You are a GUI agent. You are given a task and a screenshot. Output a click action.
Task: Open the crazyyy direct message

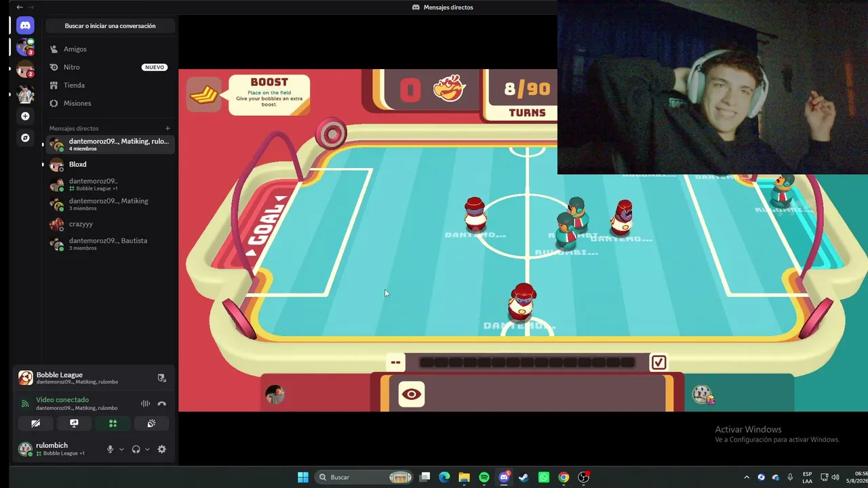[111, 224]
